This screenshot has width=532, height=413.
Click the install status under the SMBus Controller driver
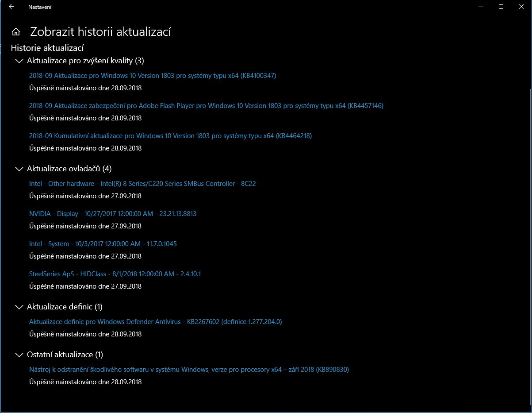(x=85, y=196)
